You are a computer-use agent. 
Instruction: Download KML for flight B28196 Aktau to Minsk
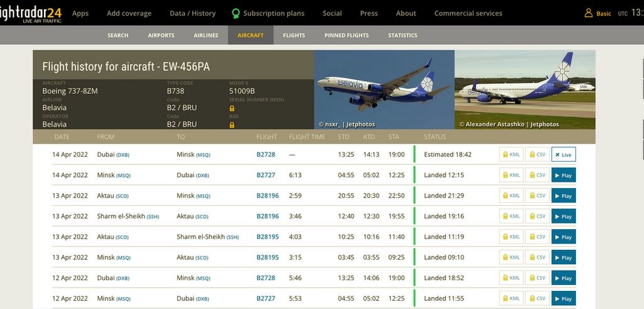click(510, 196)
